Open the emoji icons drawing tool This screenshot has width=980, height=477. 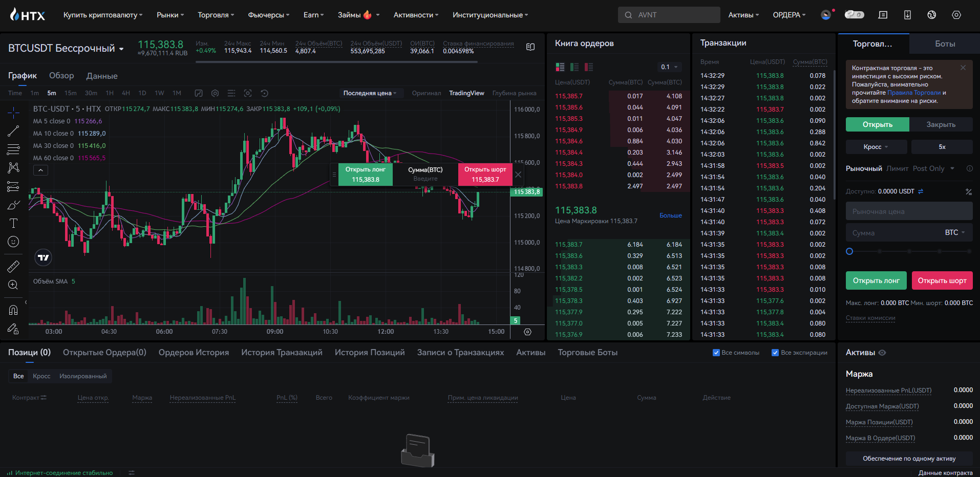coord(13,242)
